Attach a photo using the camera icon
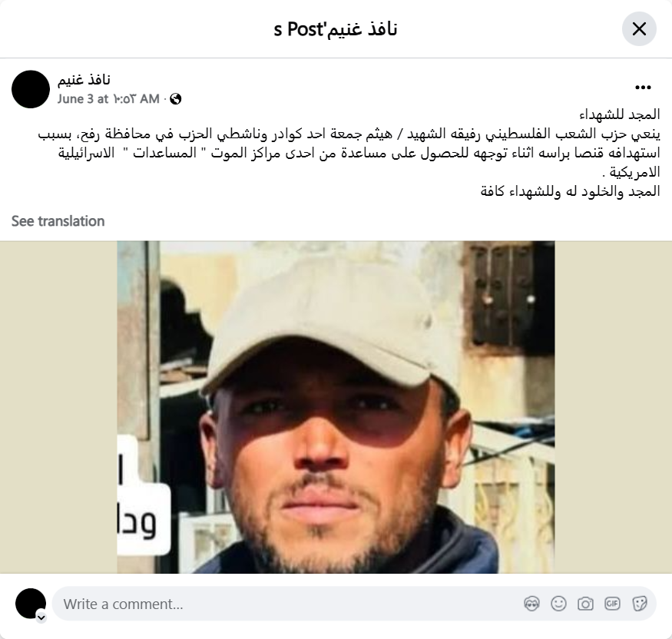Viewport: 672px width, 639px height. (585, 604)
